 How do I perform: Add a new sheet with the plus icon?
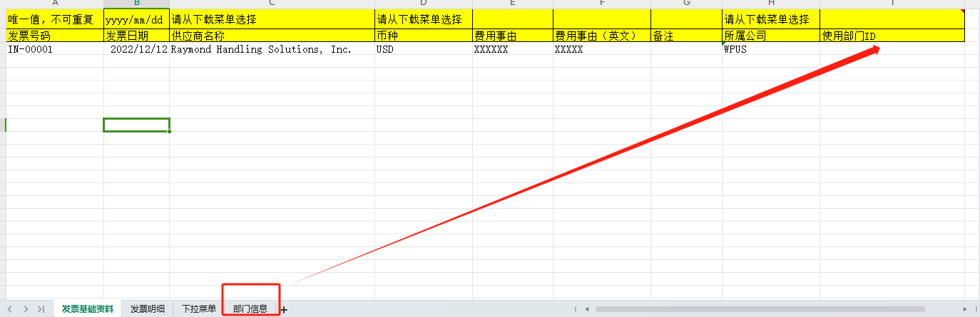[284, 309]
